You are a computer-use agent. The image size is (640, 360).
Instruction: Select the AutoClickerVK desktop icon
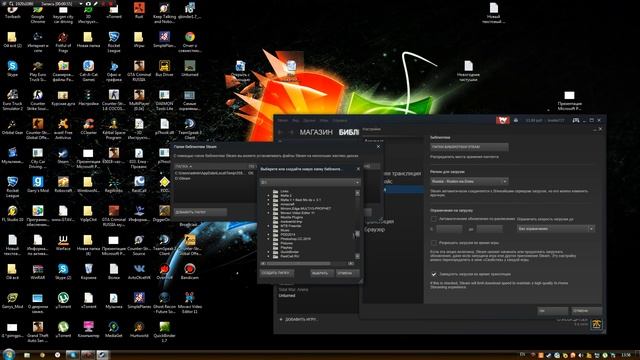(139, 271)
